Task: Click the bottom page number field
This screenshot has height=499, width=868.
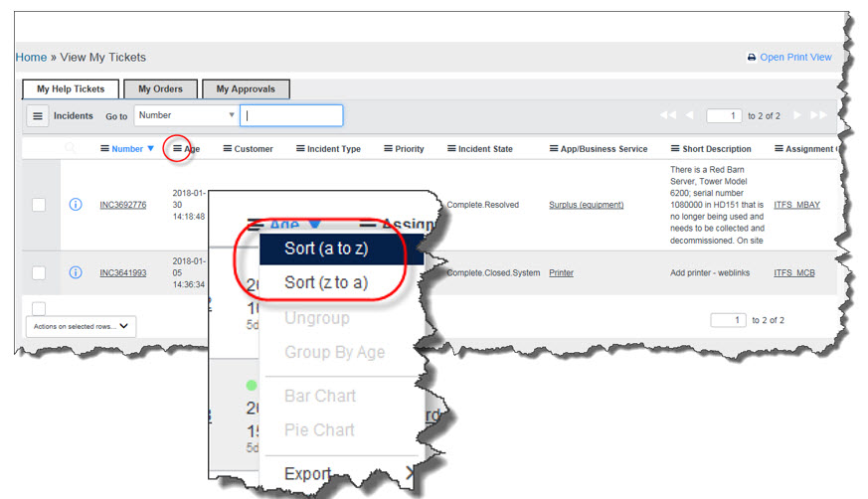Action: point(729,320)
